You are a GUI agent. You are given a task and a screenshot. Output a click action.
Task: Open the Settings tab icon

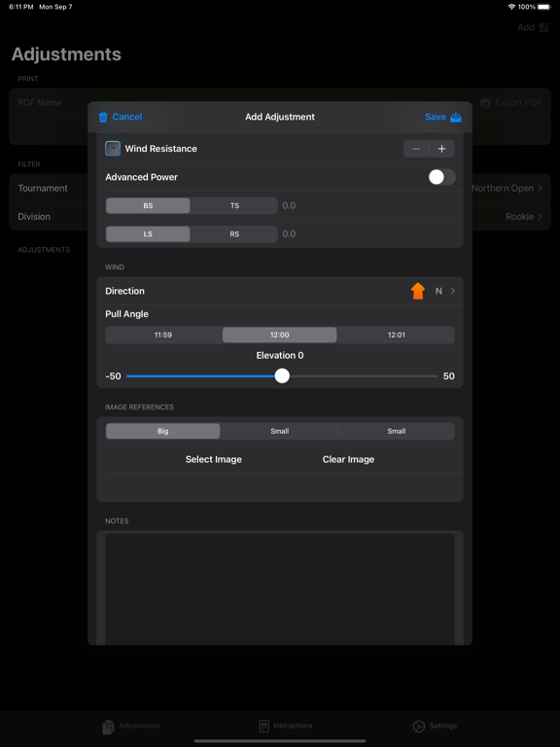tap(419, 726)
